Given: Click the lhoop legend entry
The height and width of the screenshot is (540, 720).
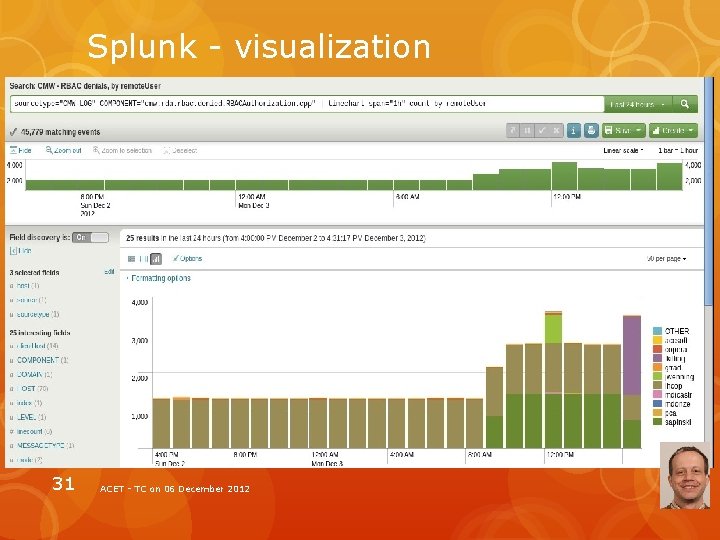Looking at the screenshot, I should (x=668, y=386).
